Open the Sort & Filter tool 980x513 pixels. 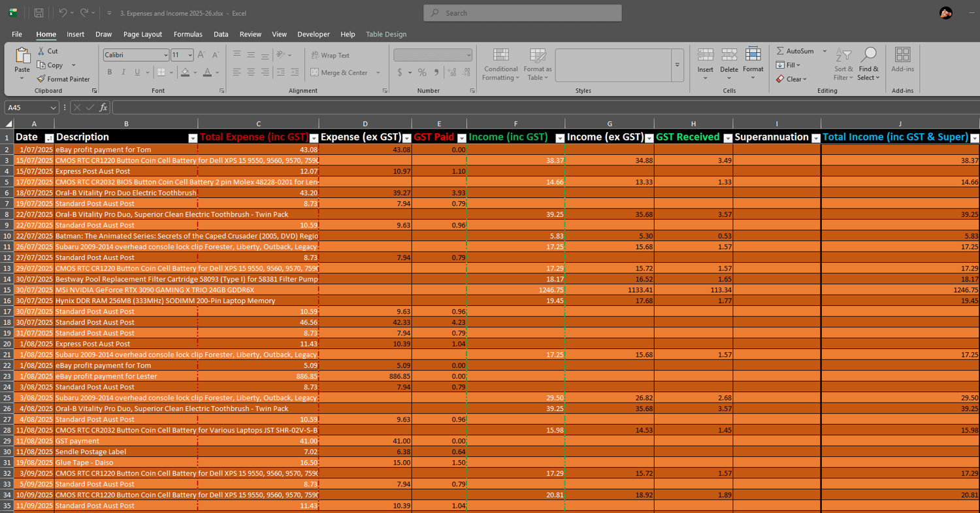(843, 64)
